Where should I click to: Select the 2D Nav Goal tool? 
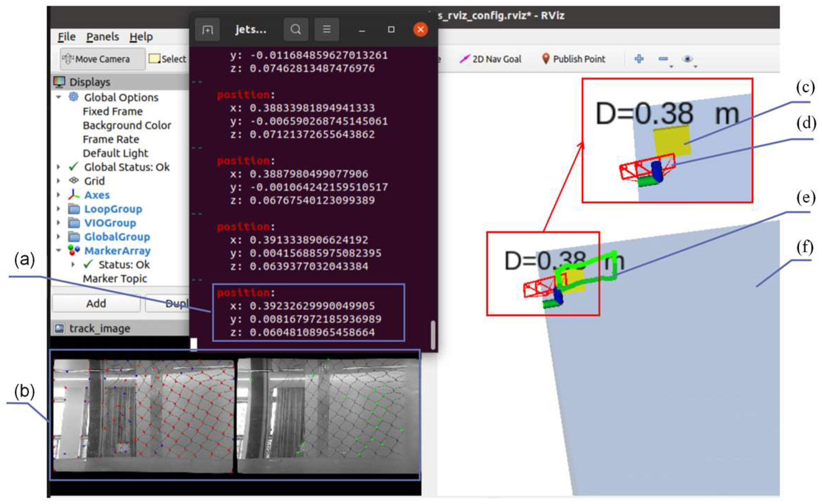(491, 59)
